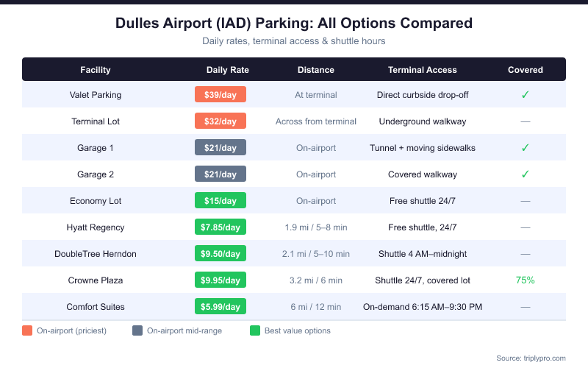This screenshot has width=588, height=368.
Task: Click the Terminal Access column header
Action: click(x=423, y=70)
